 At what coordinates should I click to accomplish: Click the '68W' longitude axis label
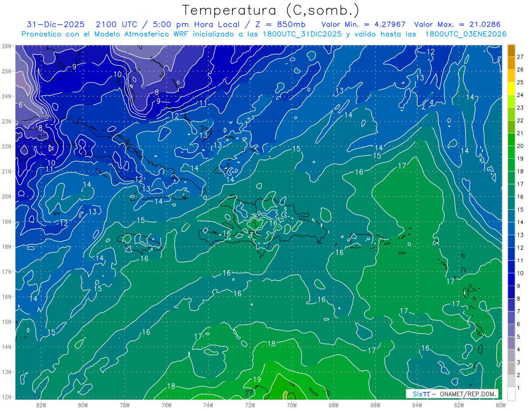[x=334, y=405]
